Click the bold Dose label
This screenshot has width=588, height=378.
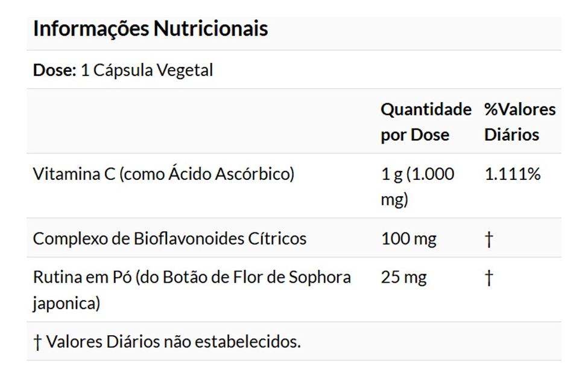[54, 70]
